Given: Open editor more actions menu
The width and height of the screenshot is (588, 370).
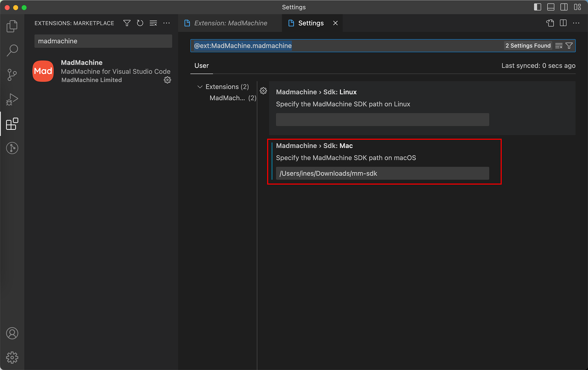Looking at the screenshot, I should pyautogui.click(x=576, y=23).
